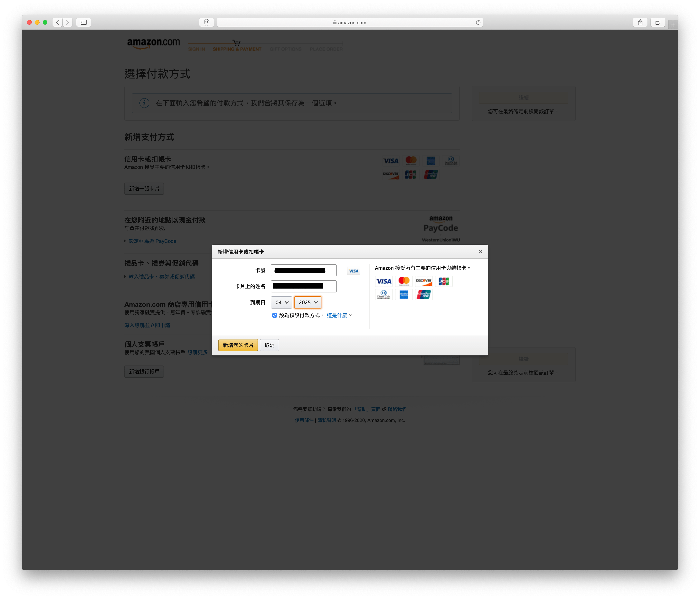Click the 新增您的卡片 button
Image resolution: width=700 pixels, height=599 pixels.
pyautogui.click(x=238, y=345)
